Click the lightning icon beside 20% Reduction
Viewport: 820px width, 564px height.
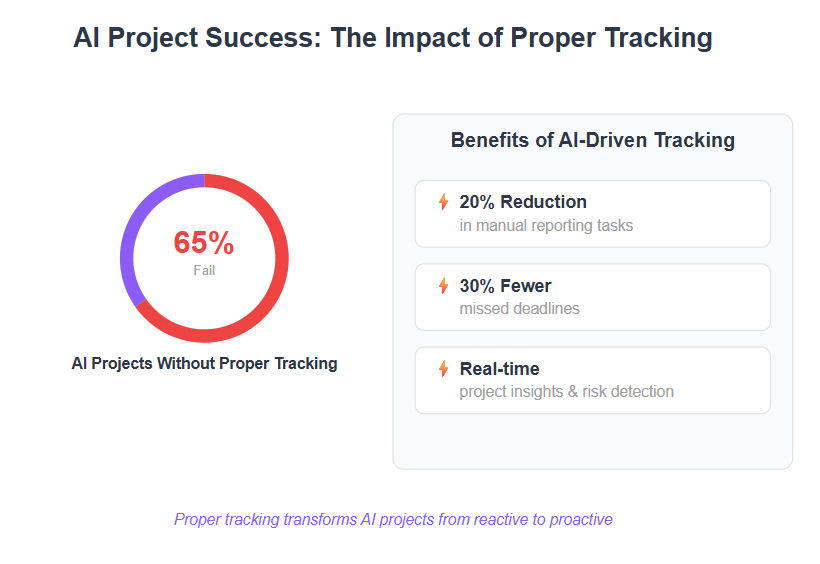click(443, 201)
